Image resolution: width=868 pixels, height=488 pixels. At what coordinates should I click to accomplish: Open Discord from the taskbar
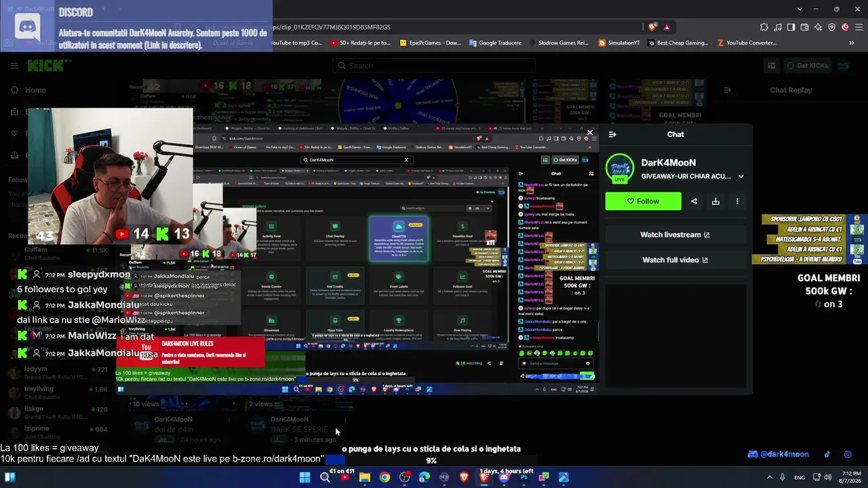click(504, 477)
